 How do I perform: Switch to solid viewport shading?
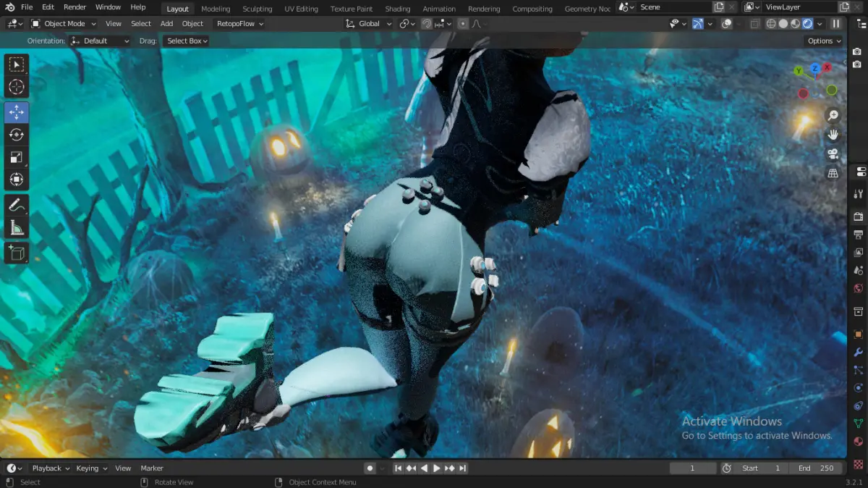click(x=783, y=23)
